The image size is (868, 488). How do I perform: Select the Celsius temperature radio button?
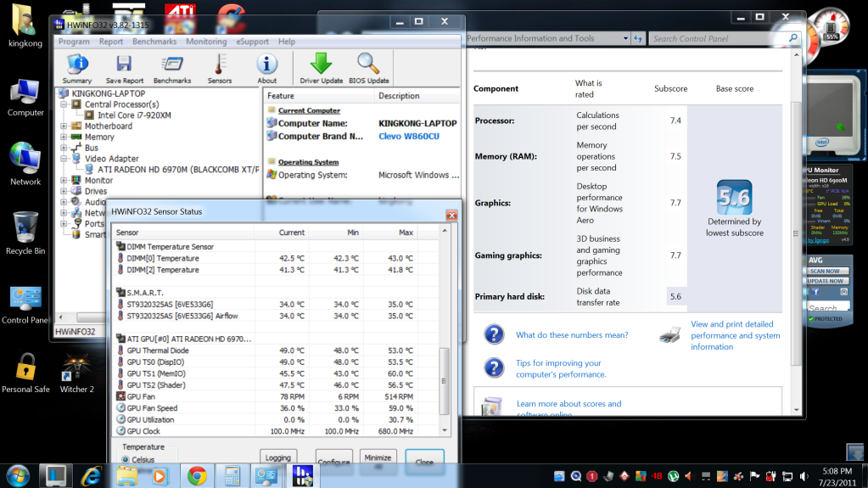[126, 460]
